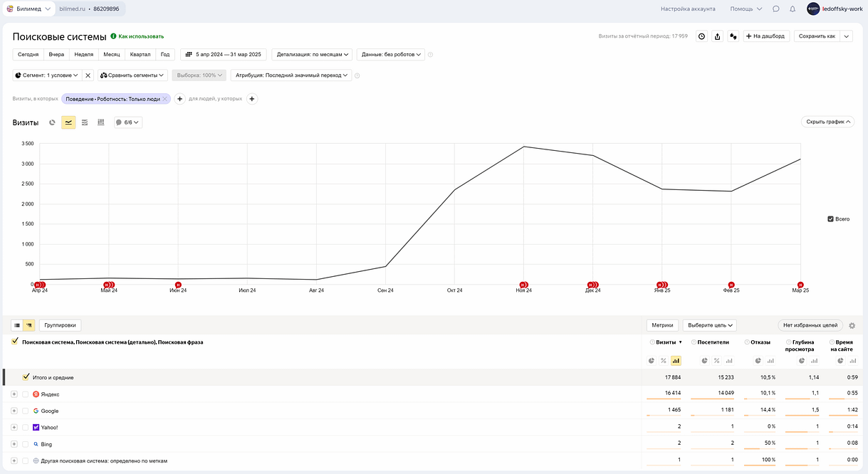Viewport: 868px width, 474px height.
Task: Uncheck the Всего chart legend checkbox
Action: [x=830, y=219]
